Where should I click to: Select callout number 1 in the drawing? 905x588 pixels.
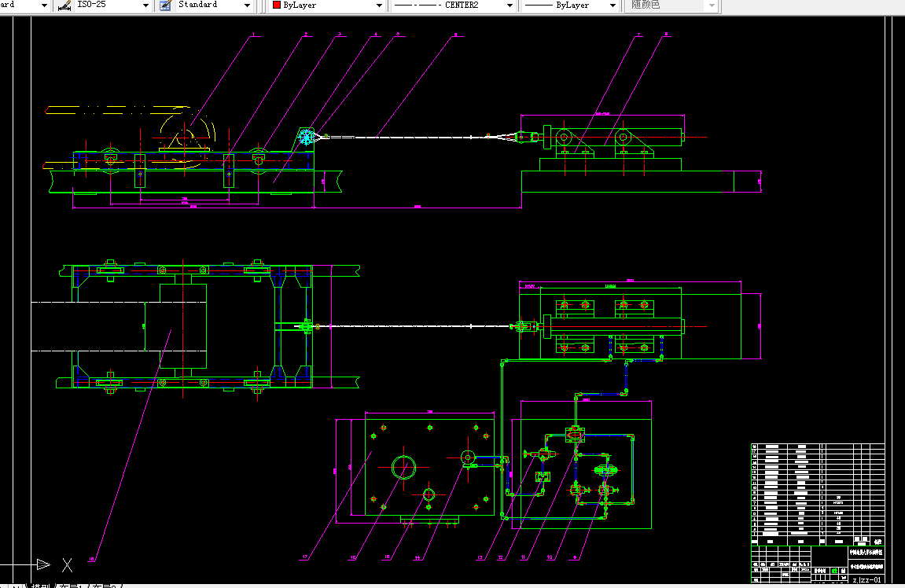click(253, 35)
